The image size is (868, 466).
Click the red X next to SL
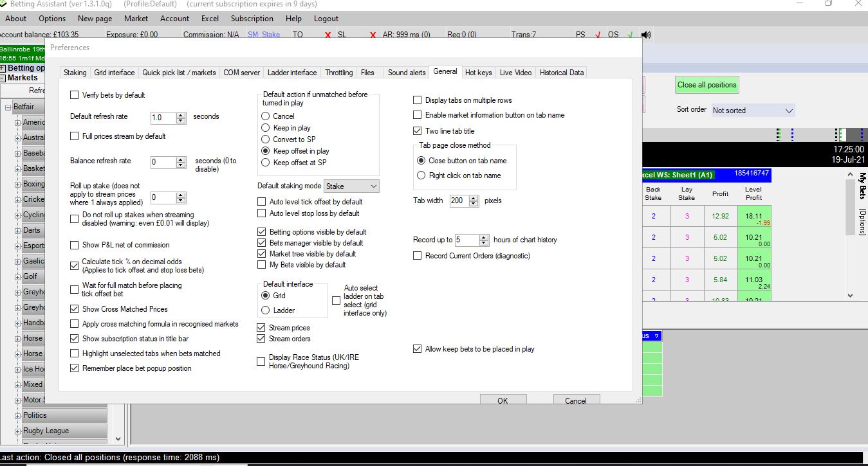click(x=373, y=35)
